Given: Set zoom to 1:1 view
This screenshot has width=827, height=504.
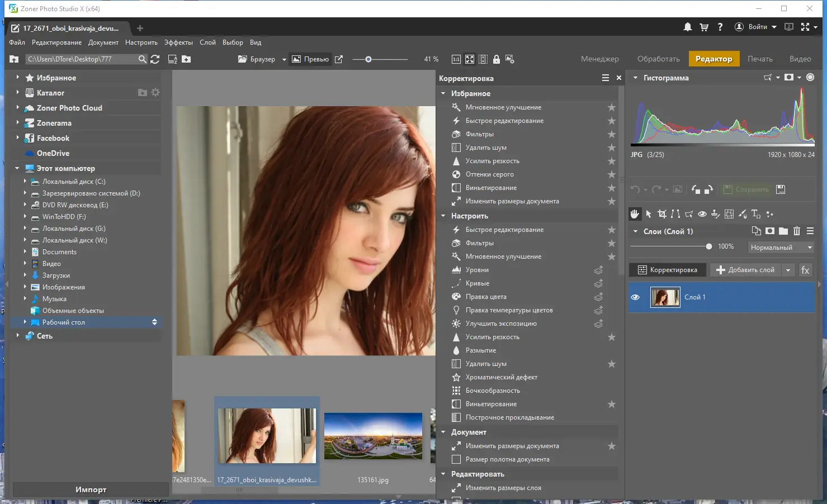Looking at the screenshot, I should tap(456, 59).
